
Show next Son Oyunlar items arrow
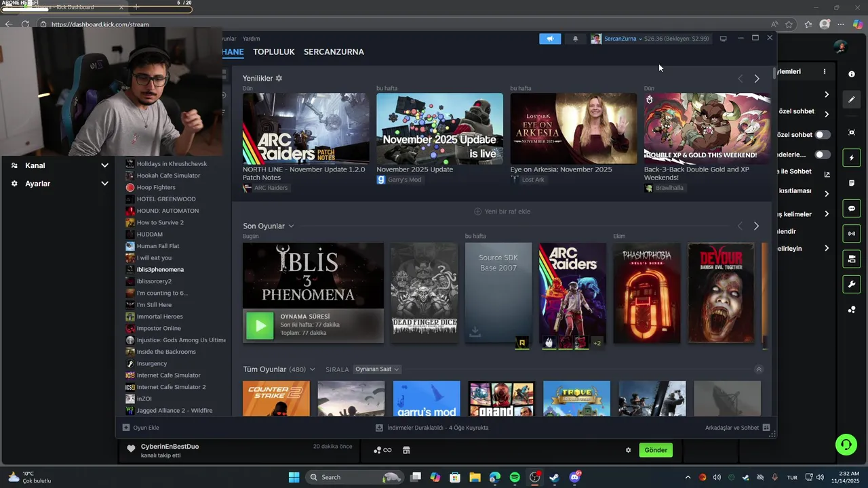point(756,226)
